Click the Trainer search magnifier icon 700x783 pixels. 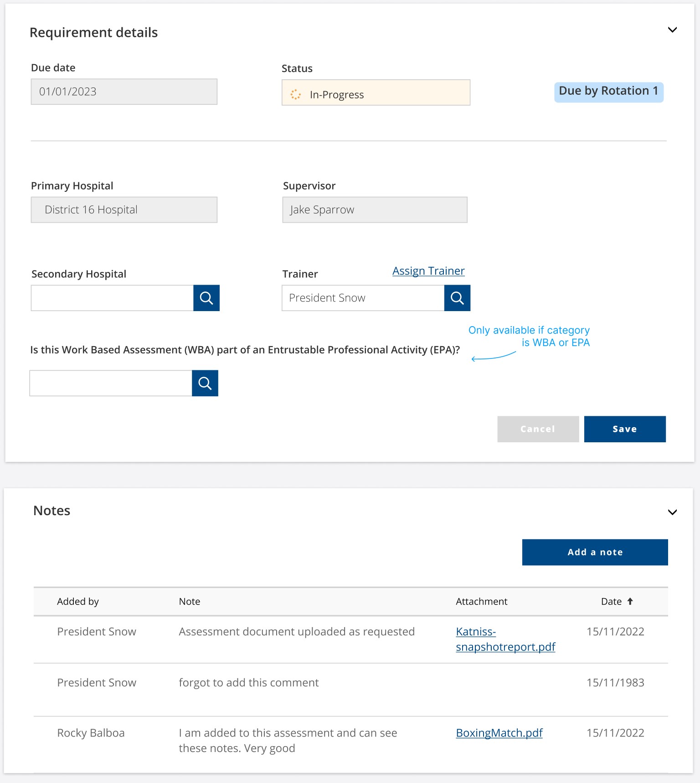[x=457, y=298]
